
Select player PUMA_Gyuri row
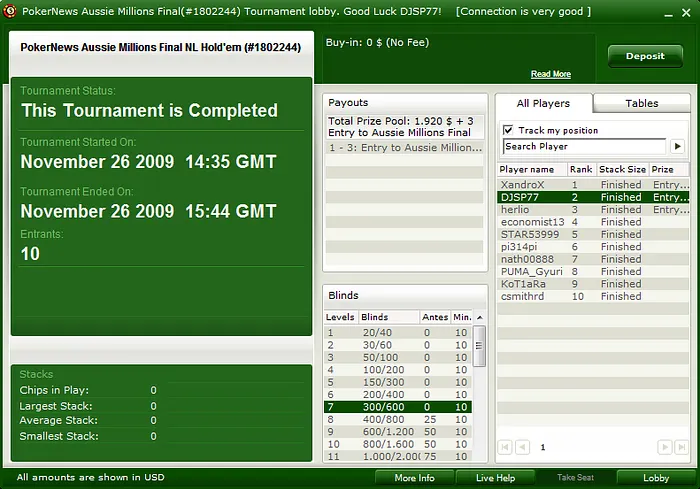click(x=593, y=272)
